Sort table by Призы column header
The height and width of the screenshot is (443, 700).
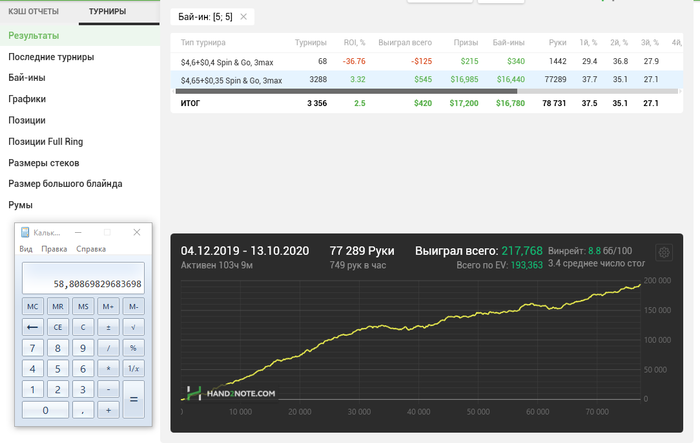[466, 42]
